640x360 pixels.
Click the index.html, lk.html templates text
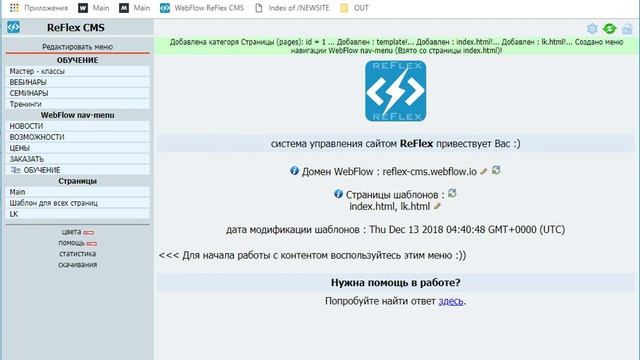390,207
